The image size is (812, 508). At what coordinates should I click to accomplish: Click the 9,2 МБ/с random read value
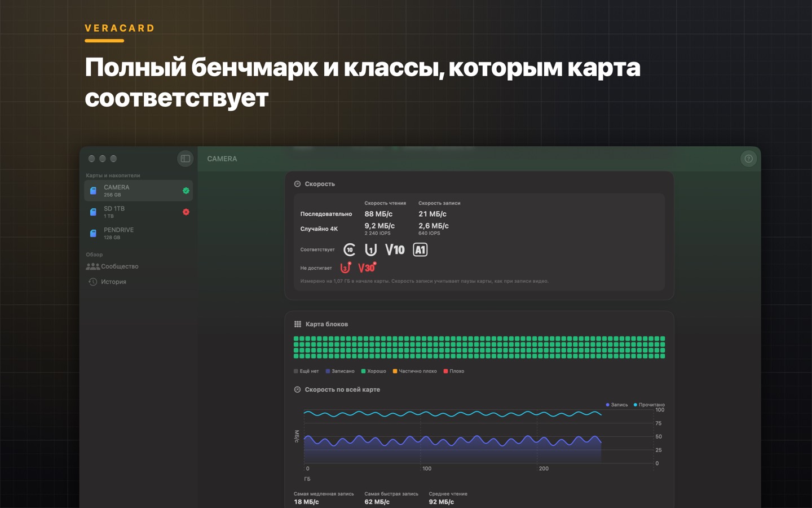(x=379, y=226)
